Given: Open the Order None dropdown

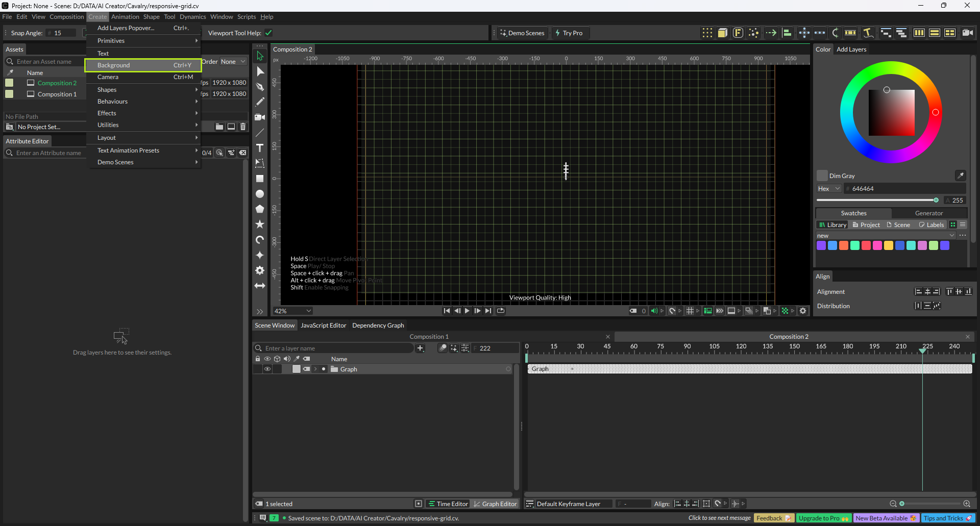Looking at the screenshot, I should (x=233, y=62).
